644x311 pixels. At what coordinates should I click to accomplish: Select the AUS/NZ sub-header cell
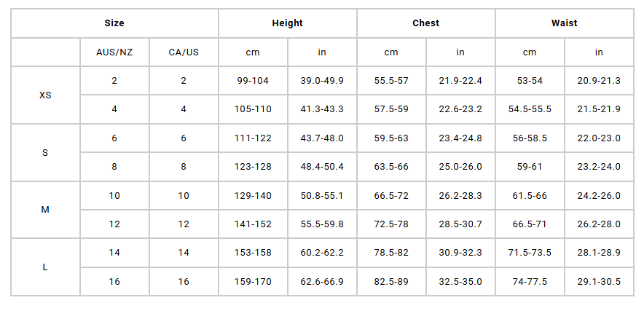point(114,52)
